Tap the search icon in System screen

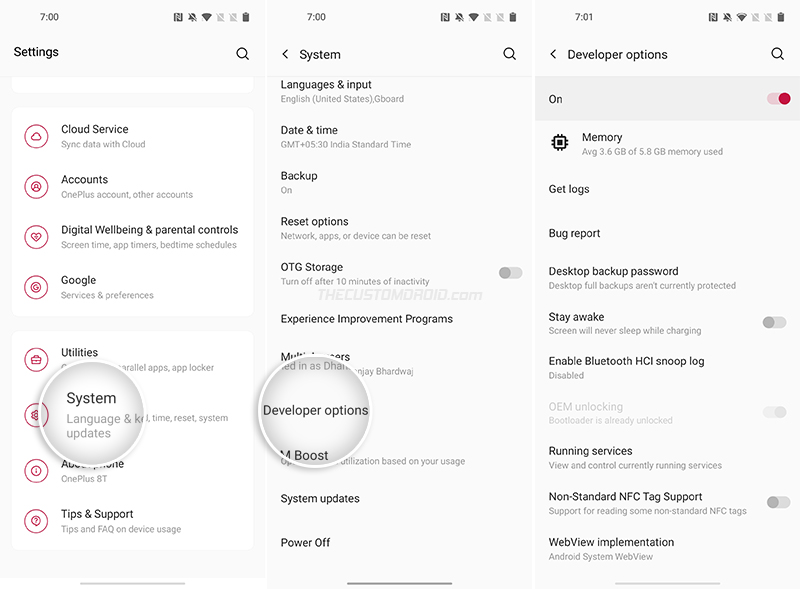point(509,54)
